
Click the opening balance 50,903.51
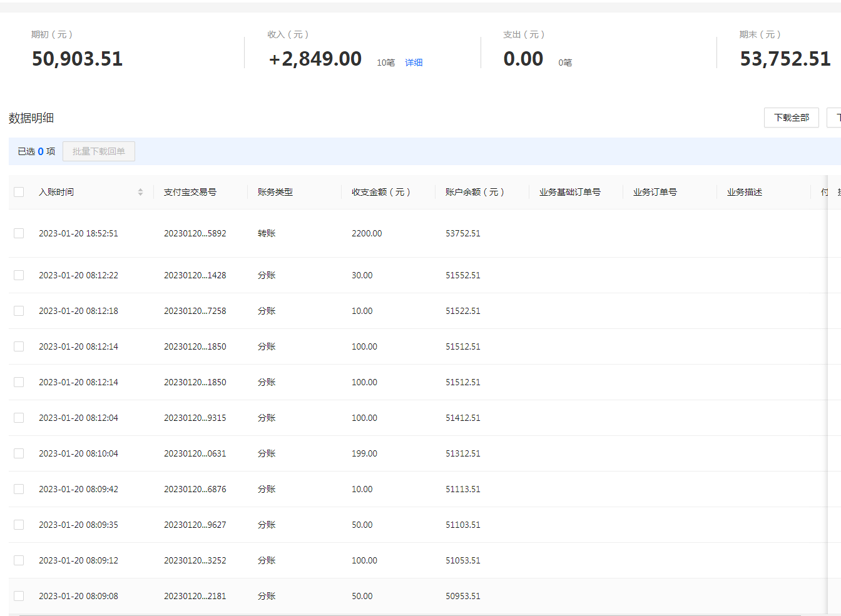point(77,59)
